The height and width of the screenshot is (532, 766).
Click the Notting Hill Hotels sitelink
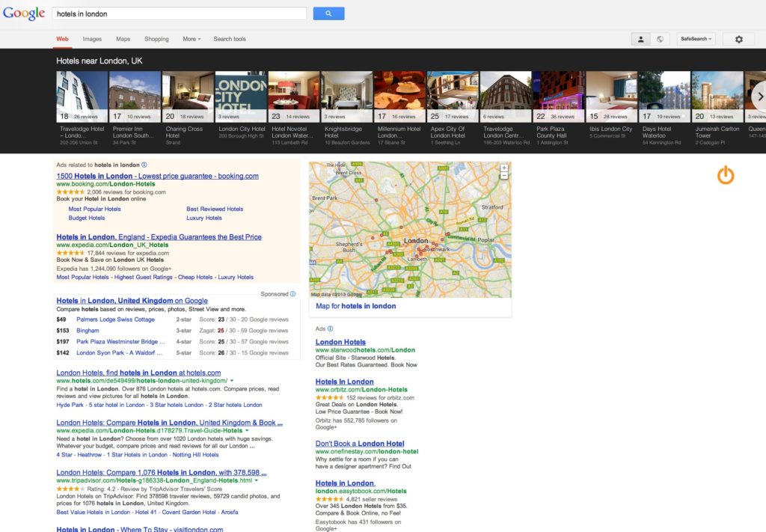tap(195, 455)
